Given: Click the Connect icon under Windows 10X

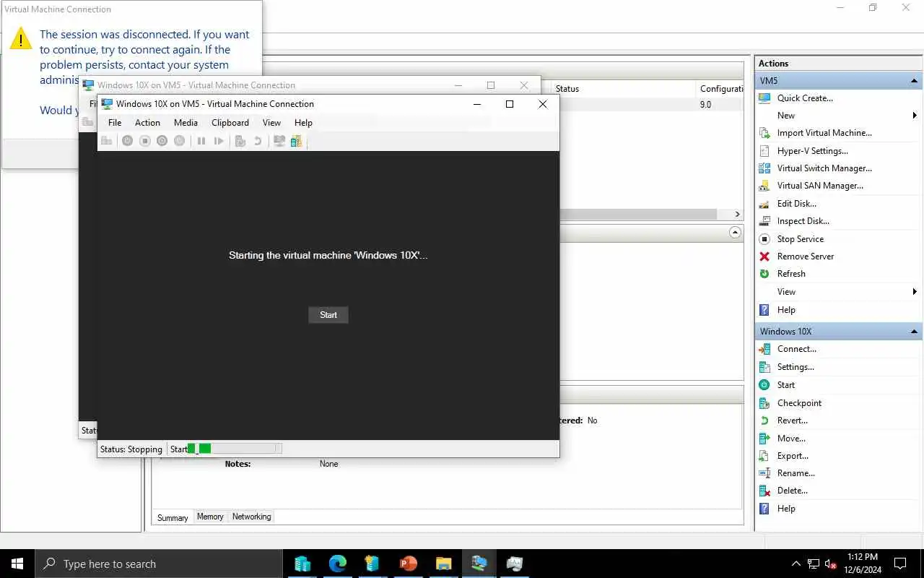Looking at the screenshot, I should click(764, 349).
